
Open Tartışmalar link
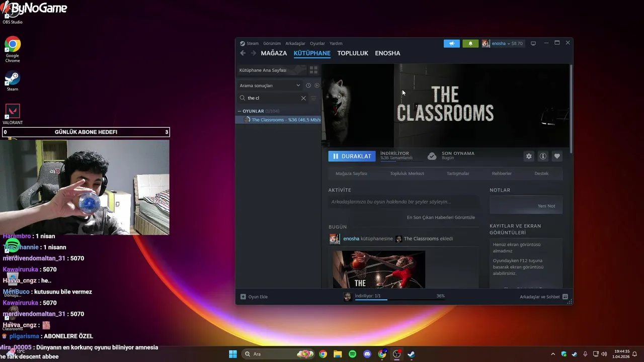(x=458, y=173)
